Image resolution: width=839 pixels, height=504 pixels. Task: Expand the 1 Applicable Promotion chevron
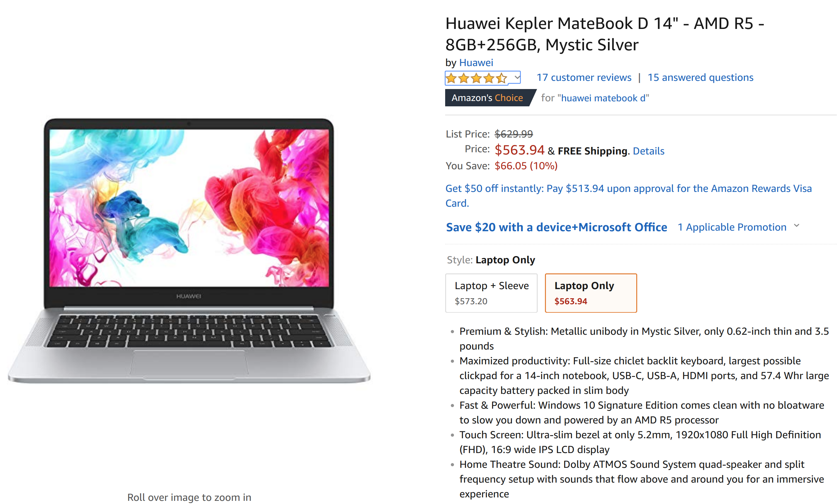coord(796,226)
